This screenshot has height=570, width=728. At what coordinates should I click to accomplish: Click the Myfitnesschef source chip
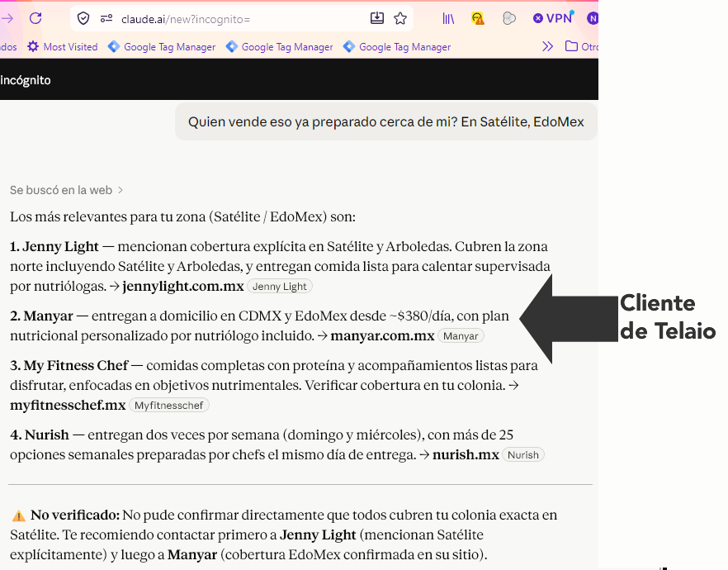click(x=169, y=405)
